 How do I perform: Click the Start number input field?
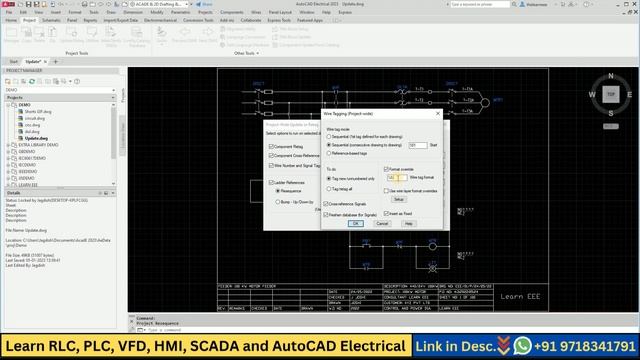(418, 145)
